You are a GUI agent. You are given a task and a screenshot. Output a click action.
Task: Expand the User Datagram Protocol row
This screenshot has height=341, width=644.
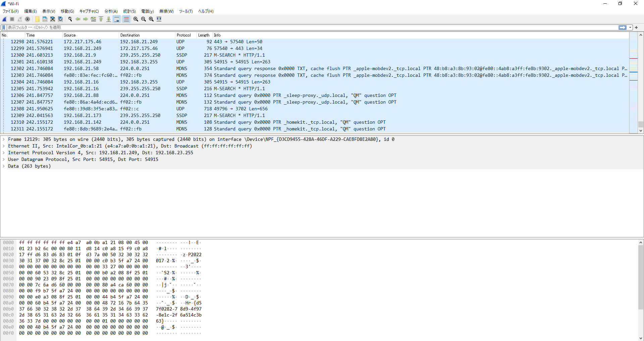tap(4, 159)
